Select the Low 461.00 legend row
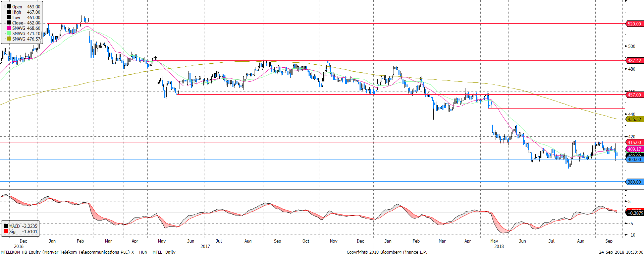The image size is (644, 255). pos(23,17)
